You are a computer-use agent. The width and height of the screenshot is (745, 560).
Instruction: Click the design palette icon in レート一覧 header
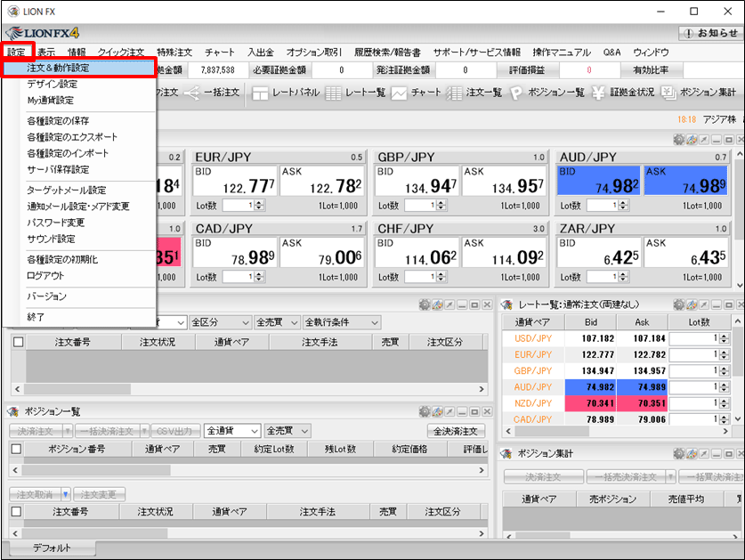click(692, 304)
